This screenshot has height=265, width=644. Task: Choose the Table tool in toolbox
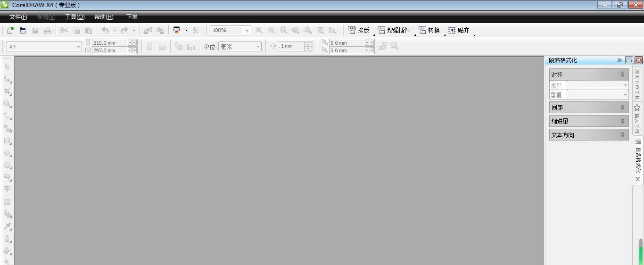click(7, 202)
